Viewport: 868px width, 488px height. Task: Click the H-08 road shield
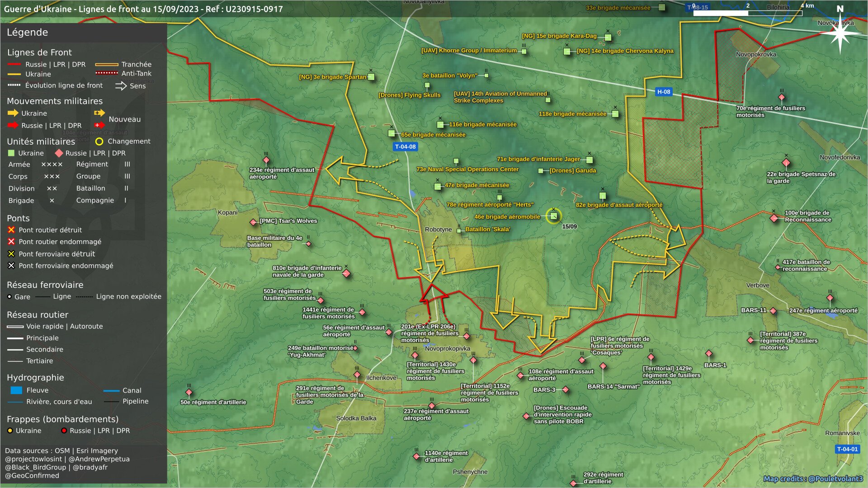664,92
